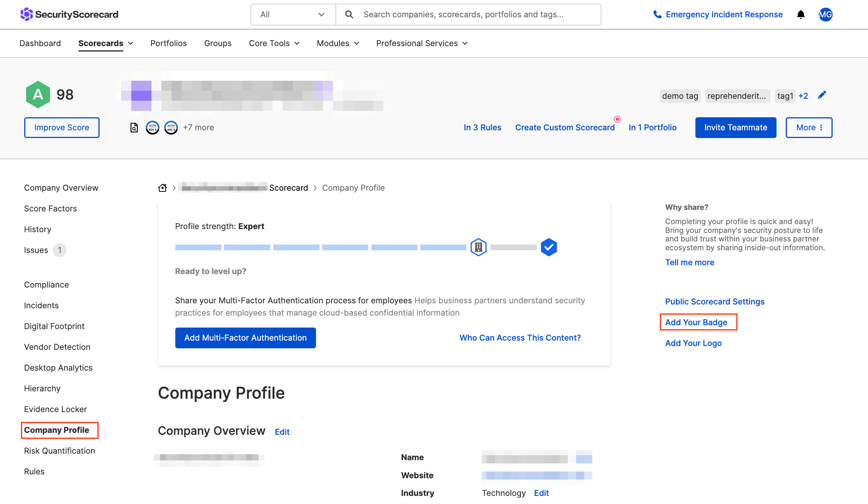Open the All search filter dropdown

[293, 15]
